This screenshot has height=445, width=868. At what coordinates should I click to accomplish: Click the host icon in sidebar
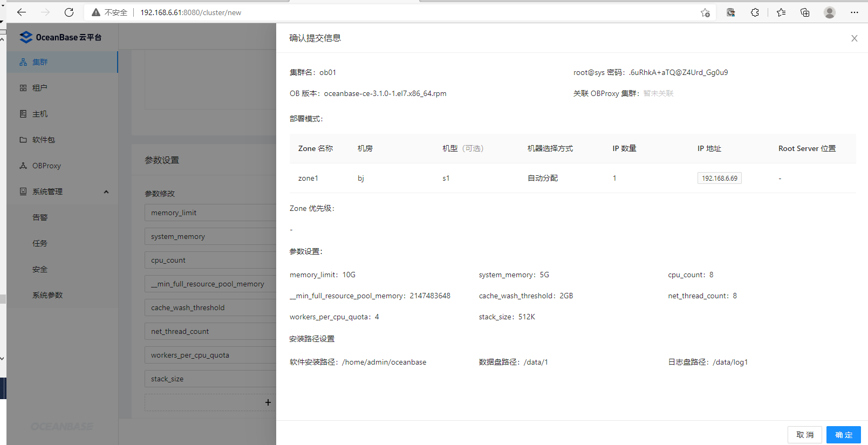tap(23, 114)
